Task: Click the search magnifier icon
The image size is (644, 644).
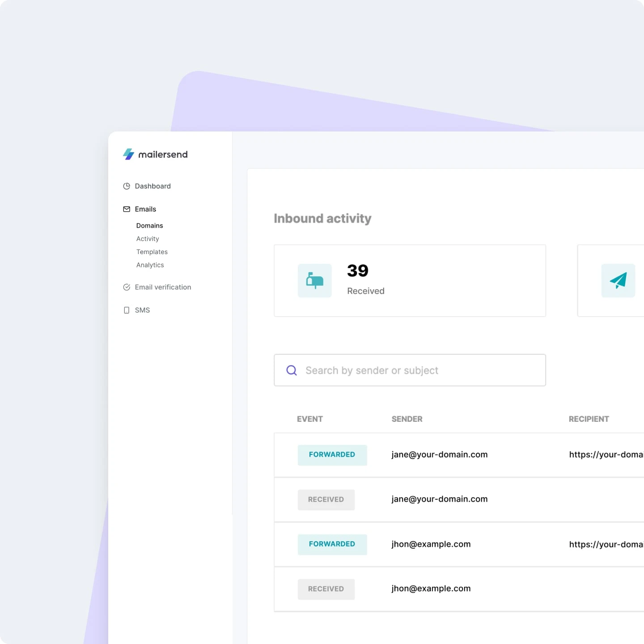Action: click(x=292, y=370)
